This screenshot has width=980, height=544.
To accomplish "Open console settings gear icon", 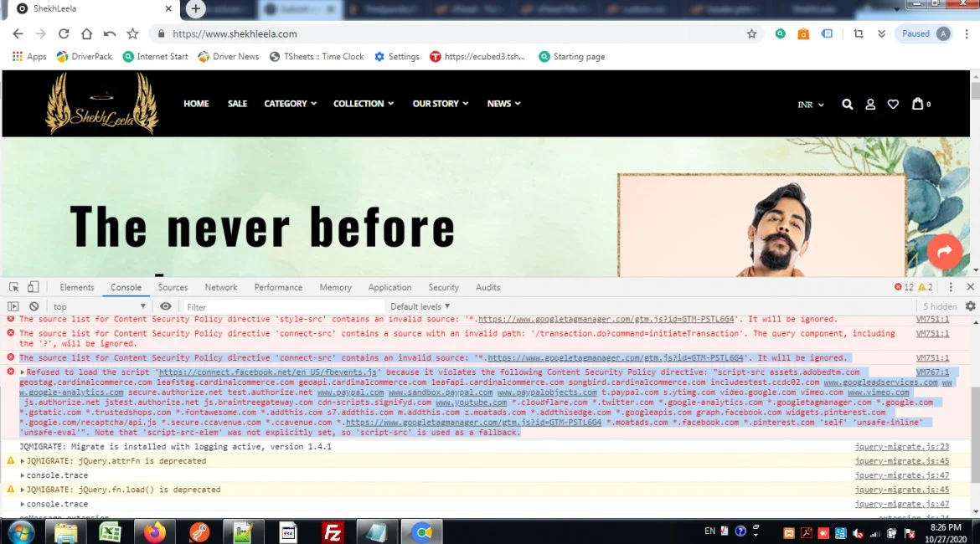I will point(970,306).
